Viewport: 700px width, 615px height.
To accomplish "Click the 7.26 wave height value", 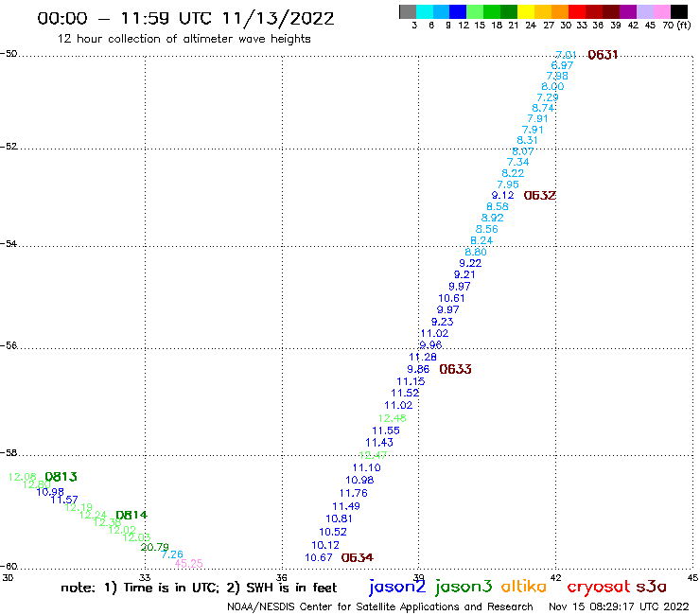I will tap(172, 554).
